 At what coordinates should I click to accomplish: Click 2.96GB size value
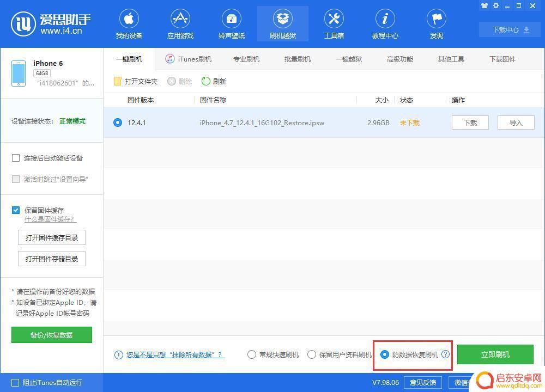click(x=378, y=123)
